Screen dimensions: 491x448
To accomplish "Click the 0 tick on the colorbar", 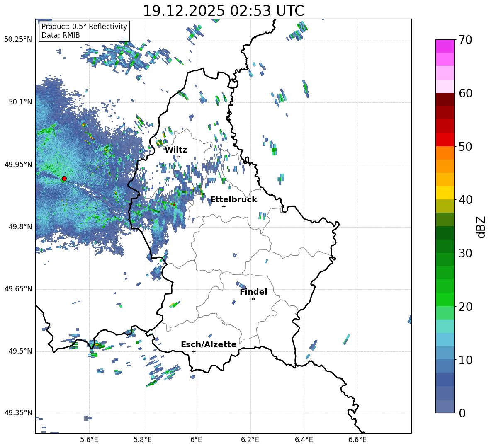I will (462, 413).
